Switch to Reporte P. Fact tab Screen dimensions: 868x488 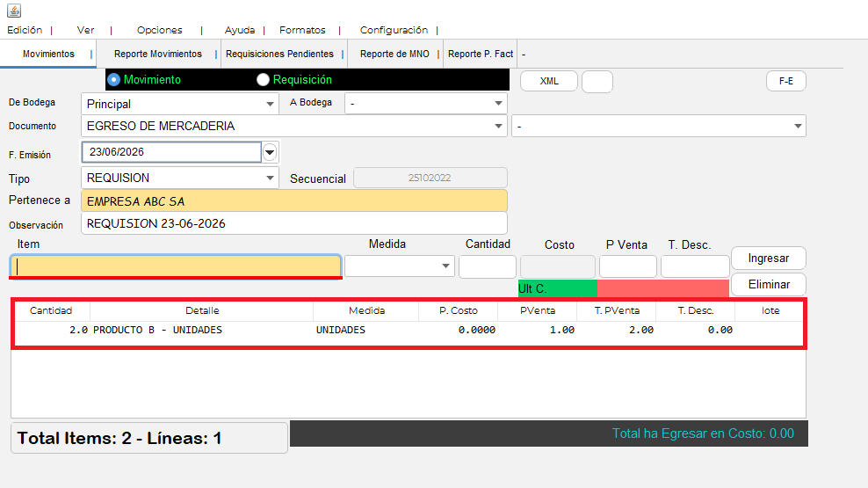pos(481,54)
